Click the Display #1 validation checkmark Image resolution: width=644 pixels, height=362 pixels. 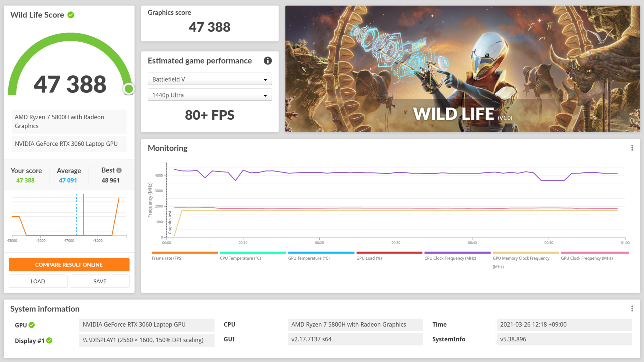pyautogui.click(x=49, y=340)
